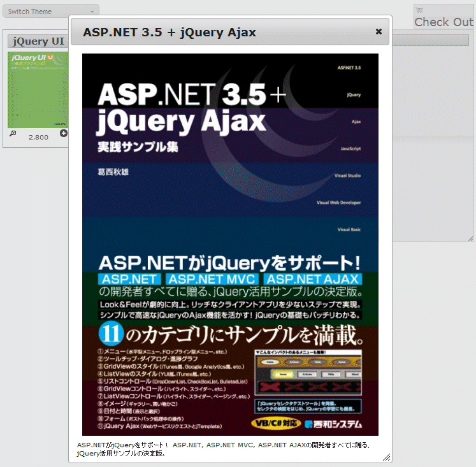
Task: Click the dialog resize grip icon
Action: pos(386,457)
